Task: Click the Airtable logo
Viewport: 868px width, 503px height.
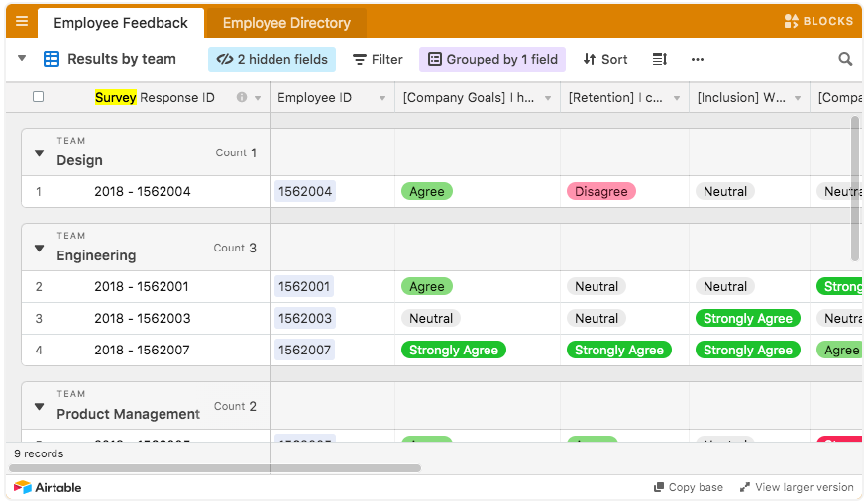Action: tap(48, 487)
